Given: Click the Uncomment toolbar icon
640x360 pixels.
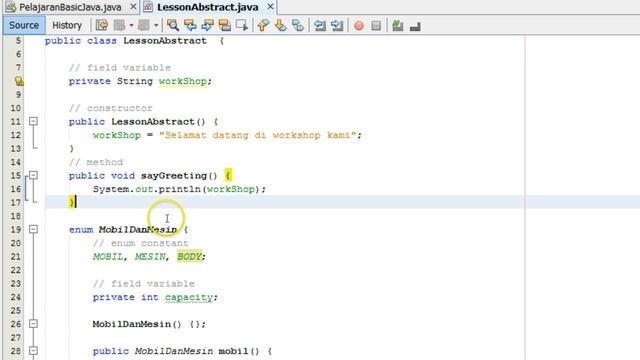Looking at the screenshot, I should click(x=415, y=27).
